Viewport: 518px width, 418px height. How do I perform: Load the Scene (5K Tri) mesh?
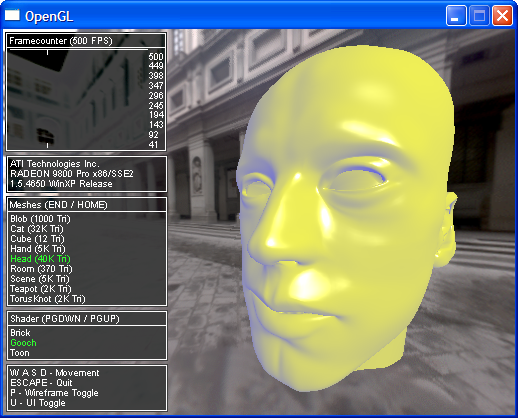pos(41,279)
